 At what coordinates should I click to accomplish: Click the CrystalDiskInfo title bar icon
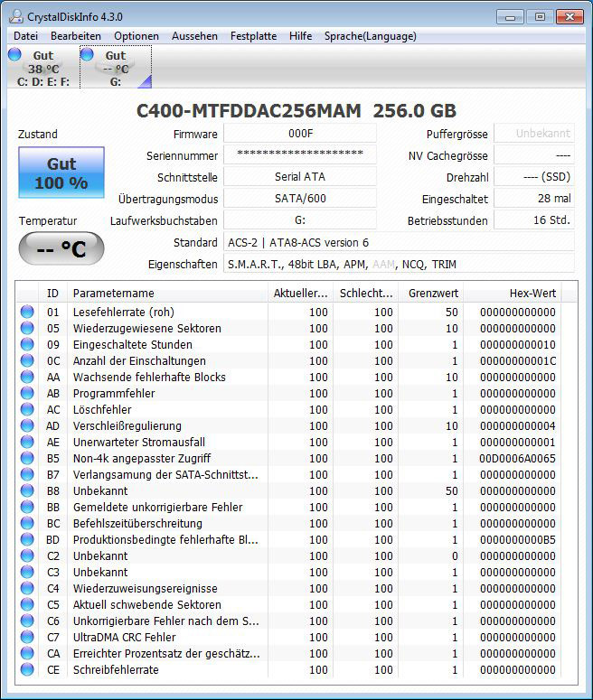click(16, 16)
